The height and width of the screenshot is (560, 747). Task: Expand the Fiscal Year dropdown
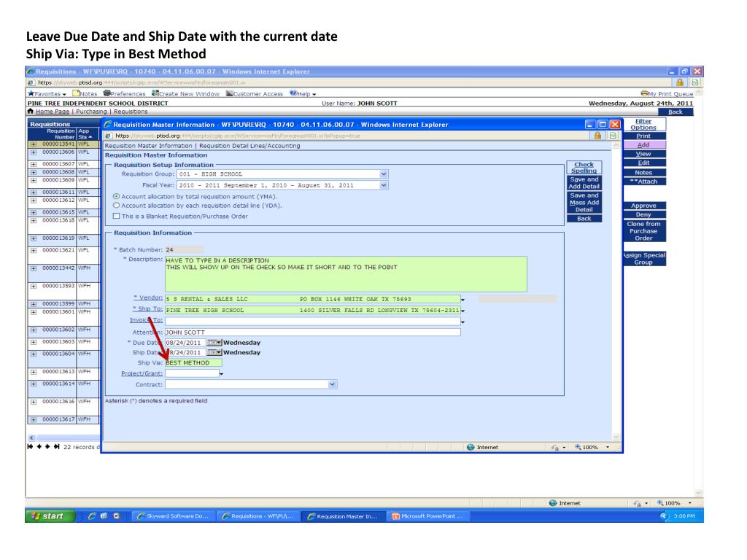(x=384, y=185)
